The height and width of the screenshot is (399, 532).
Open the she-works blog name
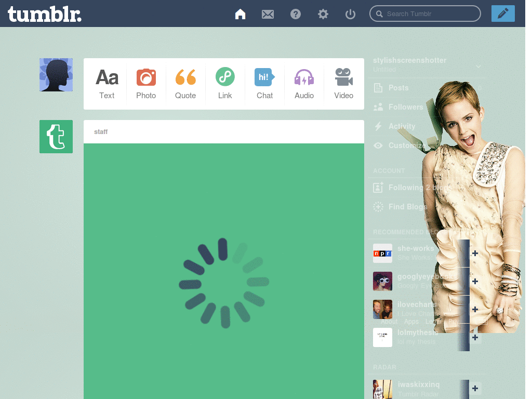pos(416,249)
